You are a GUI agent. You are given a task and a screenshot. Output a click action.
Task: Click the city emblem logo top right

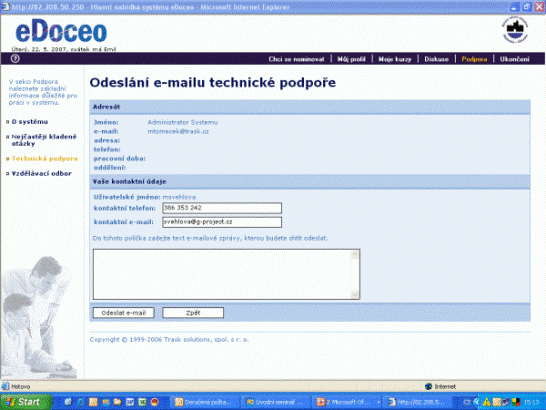pyautogui.click(x=514, y=30)
